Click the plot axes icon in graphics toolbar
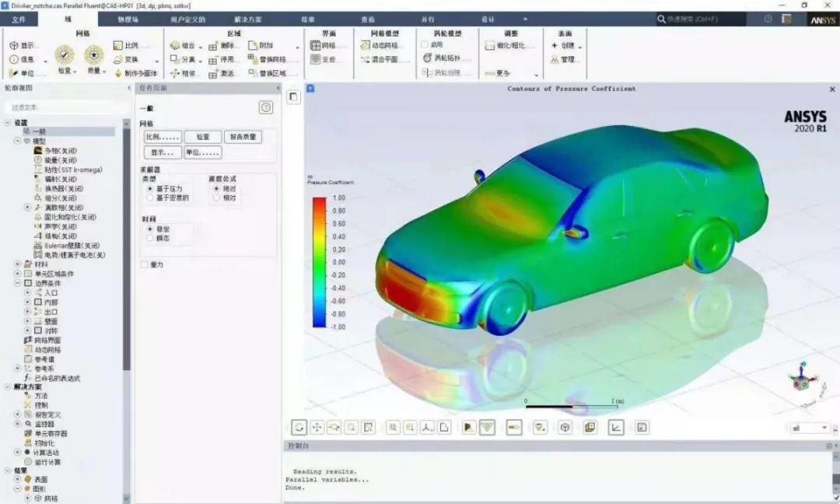This screenshot has height=504, width=840. [616, 427]
